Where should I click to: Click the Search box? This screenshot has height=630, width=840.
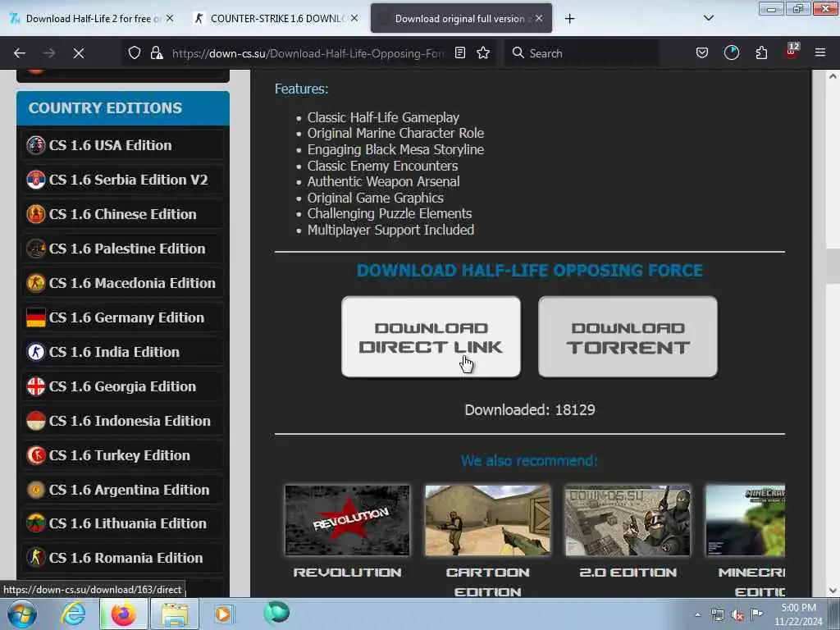pos(582,53)
